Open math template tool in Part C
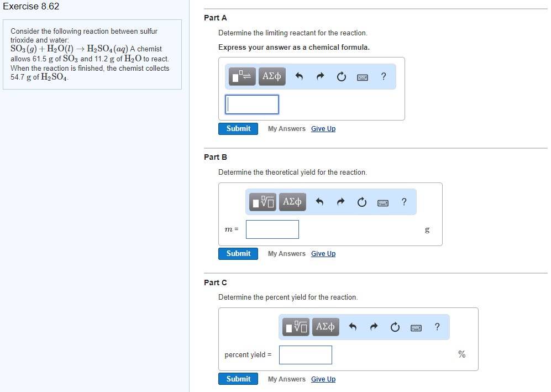 click(x=296, y=327)
